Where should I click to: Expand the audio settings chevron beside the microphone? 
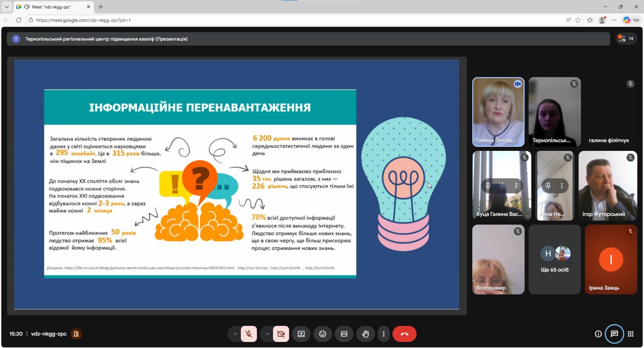pyautogui.click(x=235, y=334)
